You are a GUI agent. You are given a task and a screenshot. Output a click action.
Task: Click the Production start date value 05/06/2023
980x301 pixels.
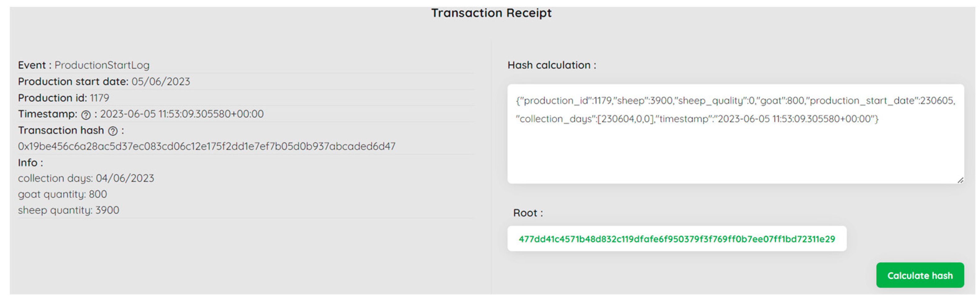click(160, 82)
